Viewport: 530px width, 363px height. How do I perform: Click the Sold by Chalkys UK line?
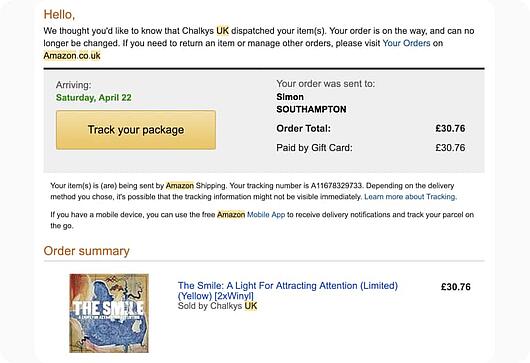tap(217, 306)
